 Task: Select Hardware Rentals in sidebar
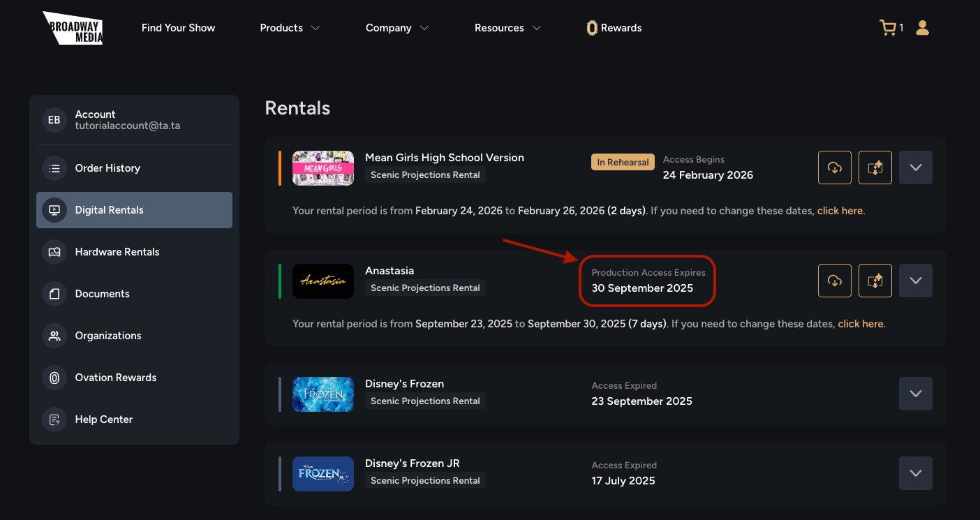[134, 252]
